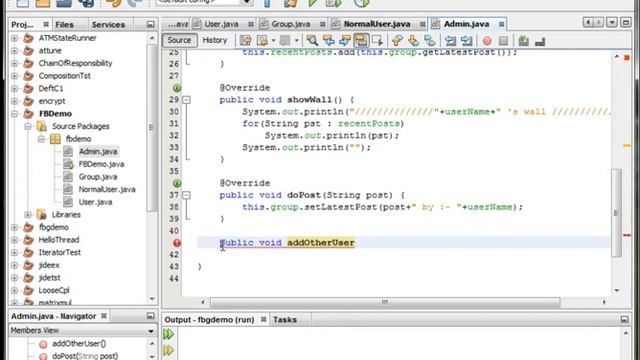This screenshot has width=640, height=360.
Task: Select FBDemo.java in project tree
Action: pyautogui.click(x=101, y=164)
